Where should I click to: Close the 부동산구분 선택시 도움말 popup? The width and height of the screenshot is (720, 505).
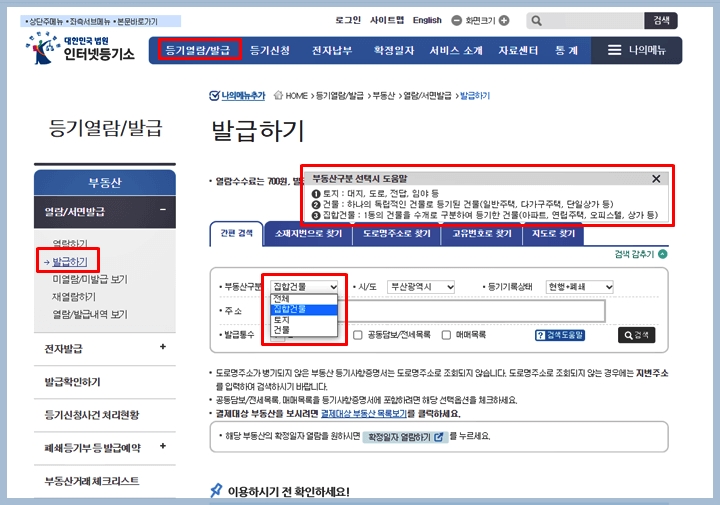[656, 179]
